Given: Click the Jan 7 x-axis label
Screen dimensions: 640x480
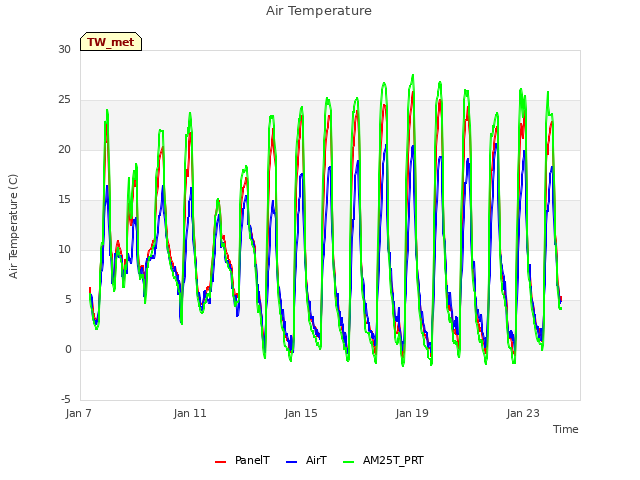Looking at the screenshot, I should 79,413.
